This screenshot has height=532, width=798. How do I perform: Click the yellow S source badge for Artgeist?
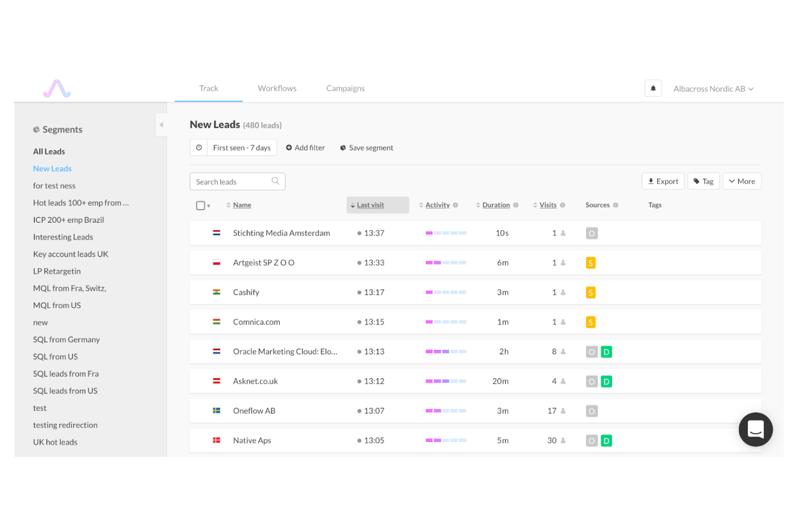tap(590, 263)
